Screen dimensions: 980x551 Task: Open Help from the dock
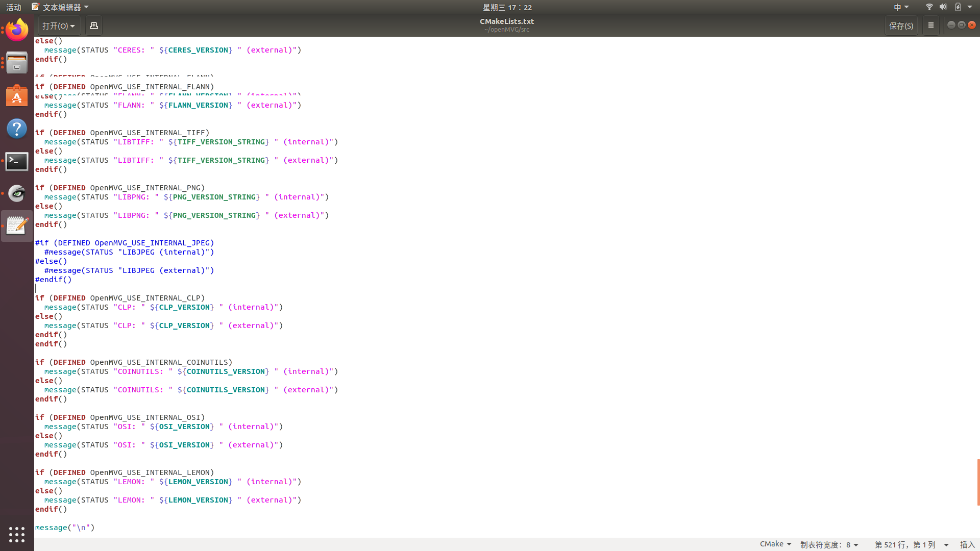[x=17, y=129]
